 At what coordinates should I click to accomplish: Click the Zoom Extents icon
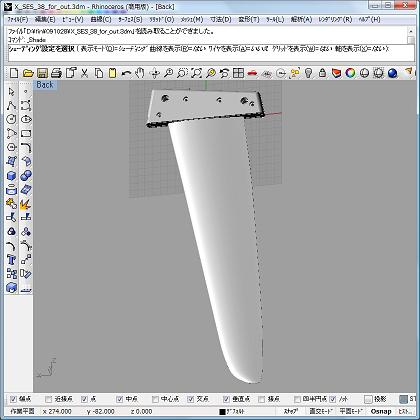coord(197,73)
